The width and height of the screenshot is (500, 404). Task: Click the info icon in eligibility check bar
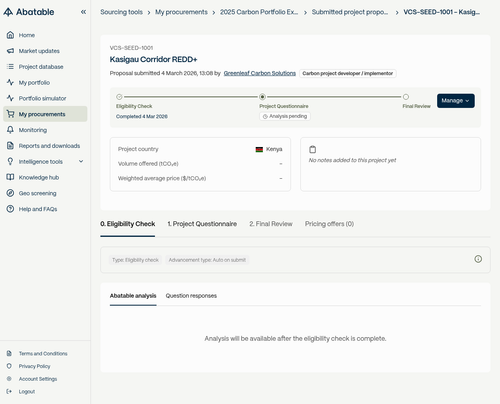click(x=478, y=259)
